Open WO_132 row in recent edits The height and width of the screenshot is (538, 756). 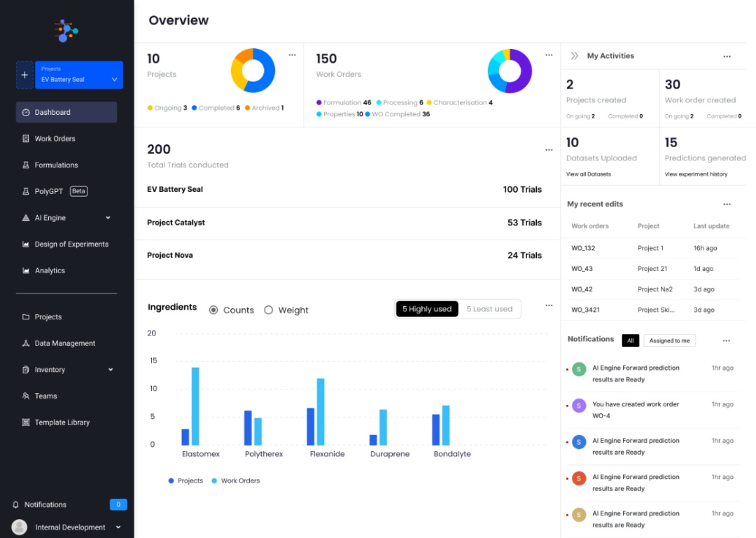click(582, 248)
